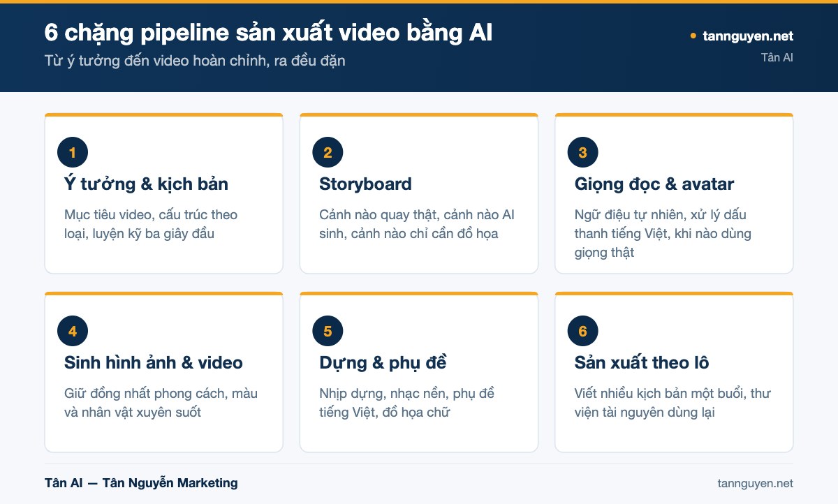
Task: Click the number 5 badge on Dựng & phụ đề card
Action: pos(328,331)
